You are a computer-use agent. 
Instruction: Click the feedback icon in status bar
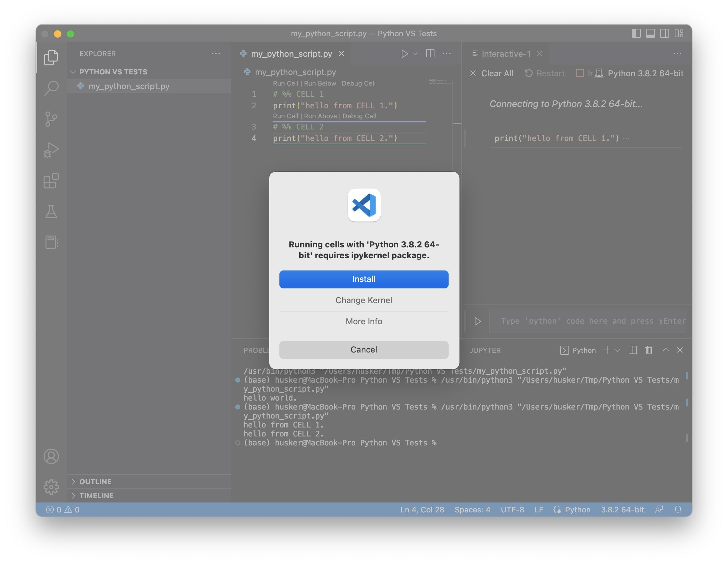coord(659,510)
